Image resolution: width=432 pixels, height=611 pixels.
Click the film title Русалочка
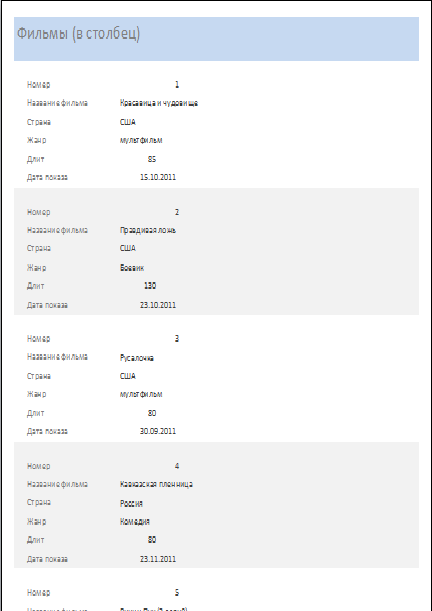click(137, 358)
